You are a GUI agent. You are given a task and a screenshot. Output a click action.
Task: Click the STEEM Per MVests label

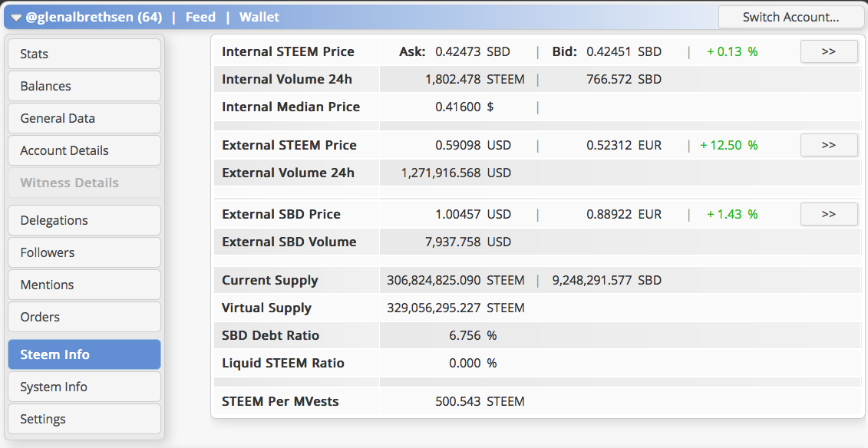280,401
